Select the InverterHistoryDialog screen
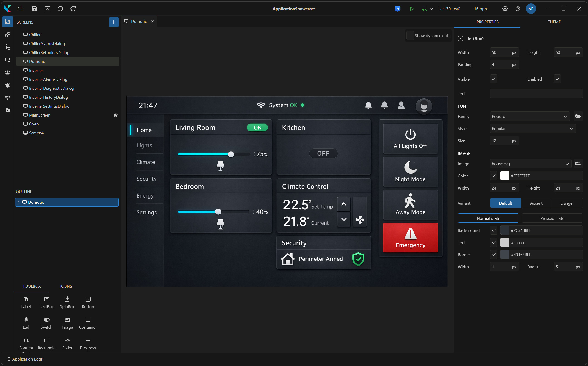The image size is (588, 366). tap(48, 97)
